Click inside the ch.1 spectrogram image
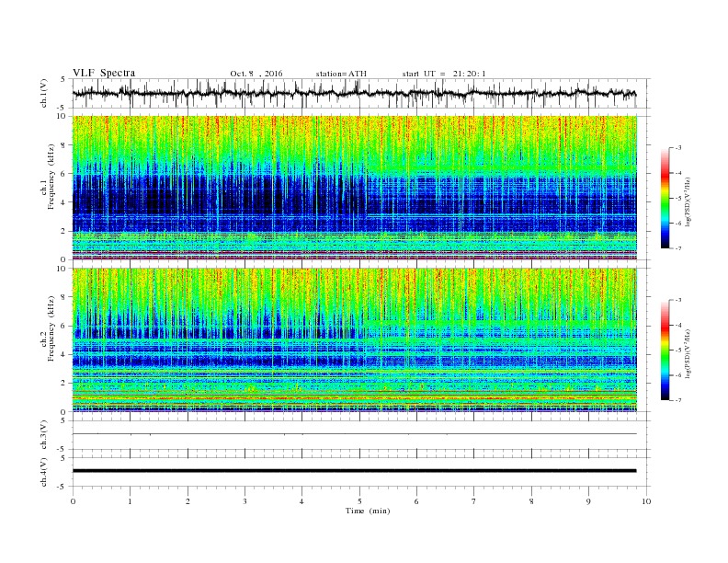The image size is (728, 563). [x=354, y=188]
